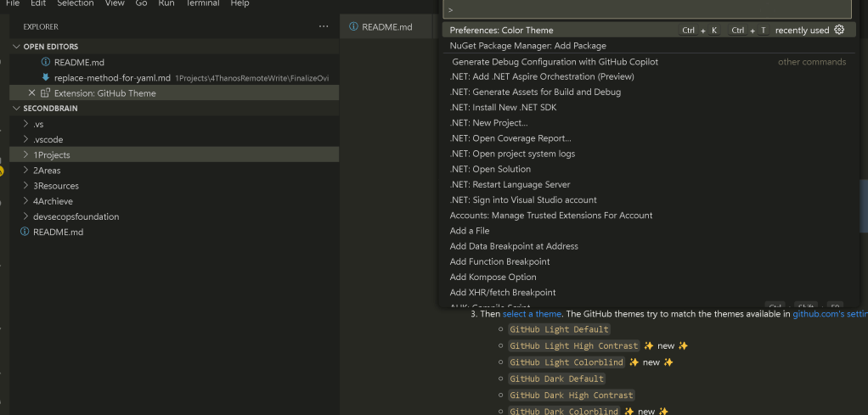Select Generate Debug Configuration with GitHub Copilot
The height and width of the screenshot is (415, 868).
coord(649,62)
